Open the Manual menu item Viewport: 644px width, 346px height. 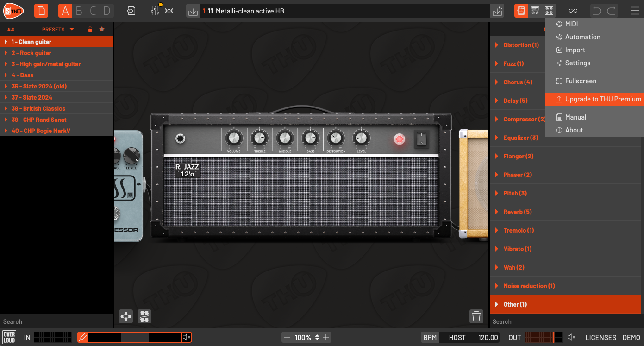click(594, 117)
